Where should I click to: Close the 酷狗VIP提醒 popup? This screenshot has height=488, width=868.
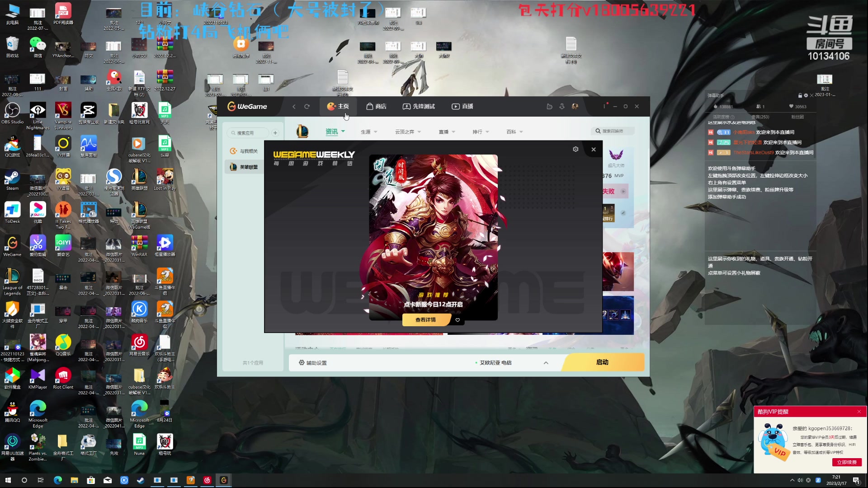[859, 412]
